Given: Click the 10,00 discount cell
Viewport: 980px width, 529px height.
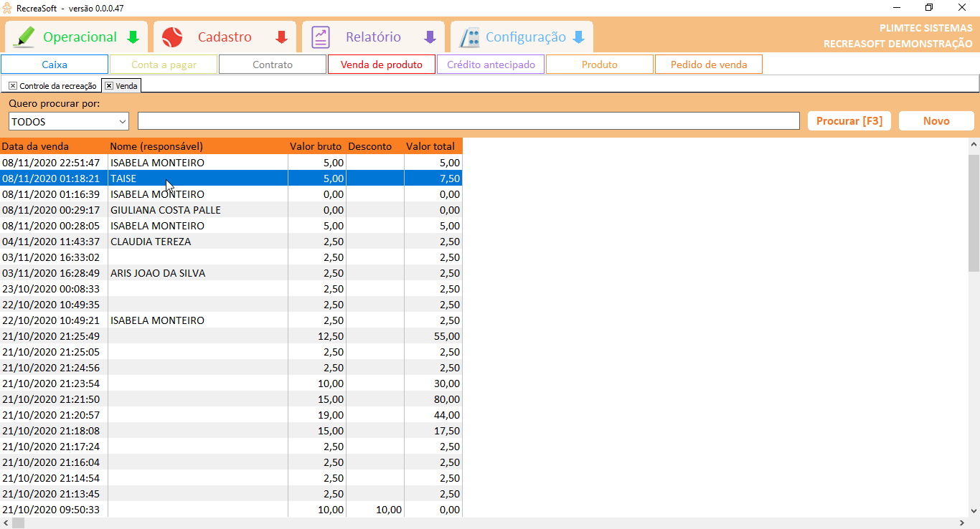Looking at the screenshot, I should click(x=374, y=510).
